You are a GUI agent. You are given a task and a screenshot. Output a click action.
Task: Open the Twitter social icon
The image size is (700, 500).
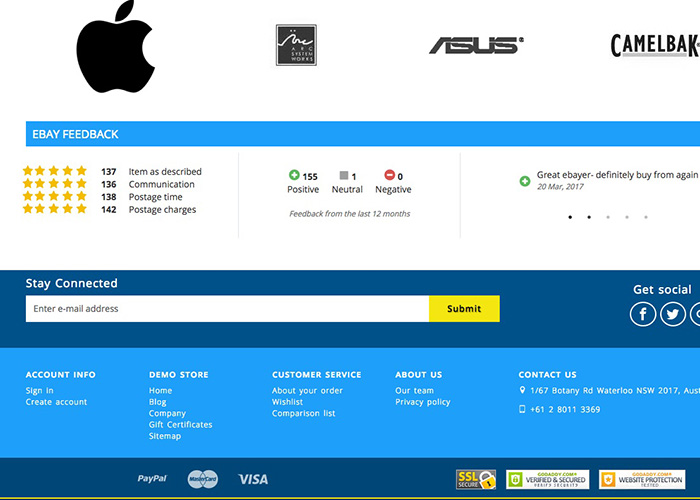[673, 314]
